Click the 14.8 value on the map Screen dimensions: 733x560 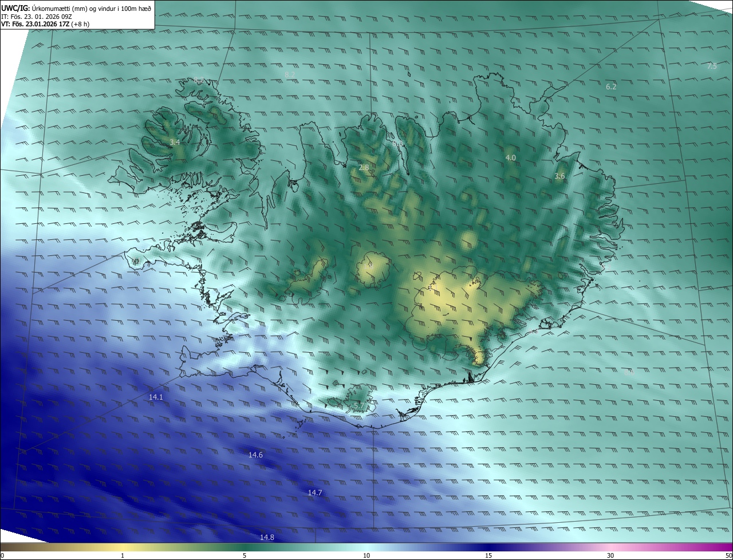(267, 537)
